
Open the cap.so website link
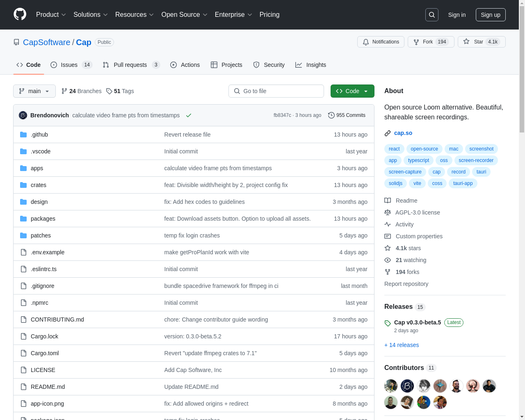[x=403, y=133]
